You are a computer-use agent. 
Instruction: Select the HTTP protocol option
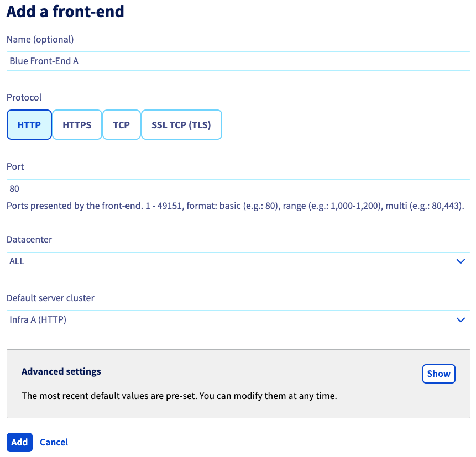pyautogui.click(x=29, y=125)
